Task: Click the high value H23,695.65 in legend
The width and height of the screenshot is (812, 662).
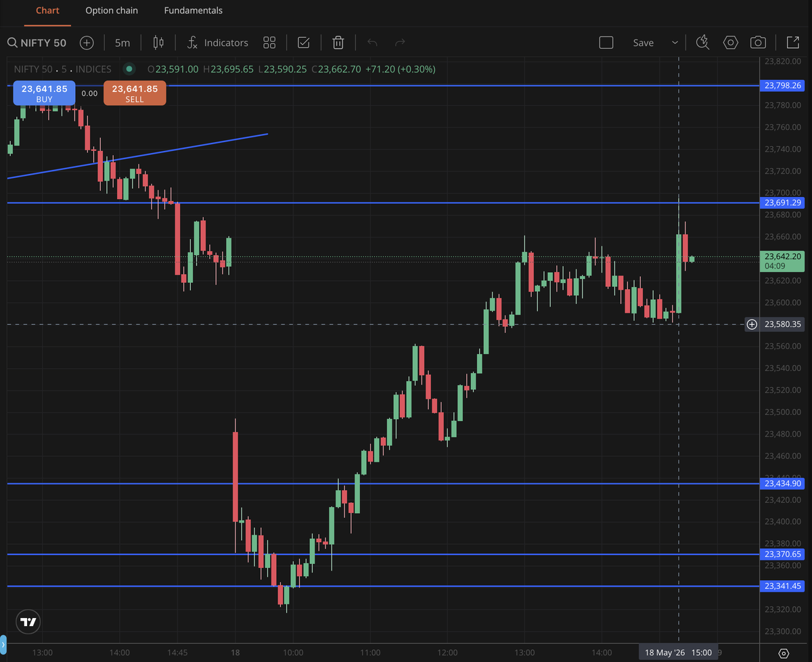Action: click(x=228, y=69)
